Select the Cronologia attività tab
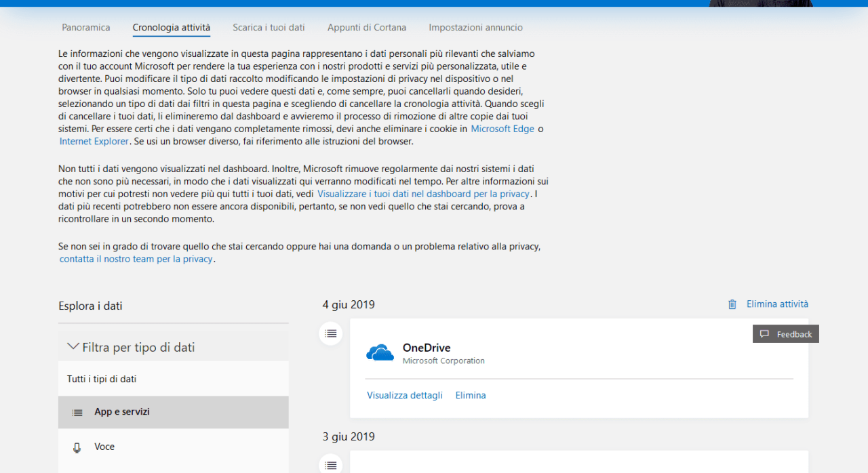Viewport: 868px width, 473px height. pyautogui.click(x=171, y=28)
